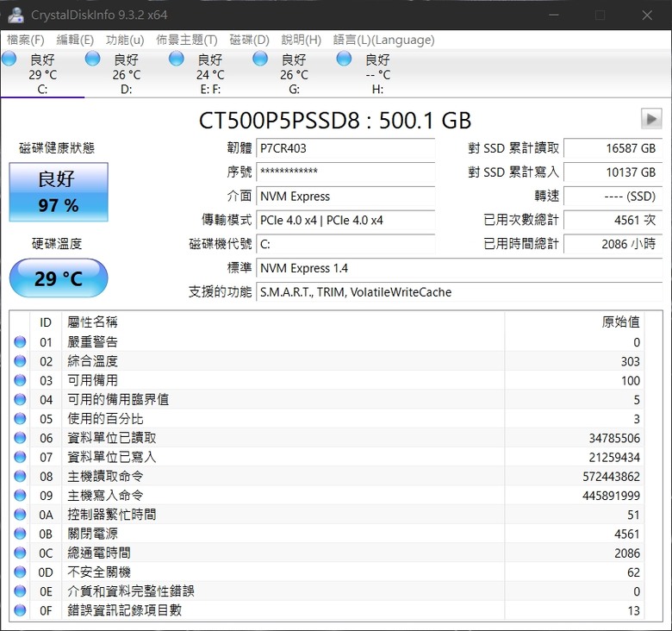Click raw value 303 for 綜合溫度

[x=631, y=361]
